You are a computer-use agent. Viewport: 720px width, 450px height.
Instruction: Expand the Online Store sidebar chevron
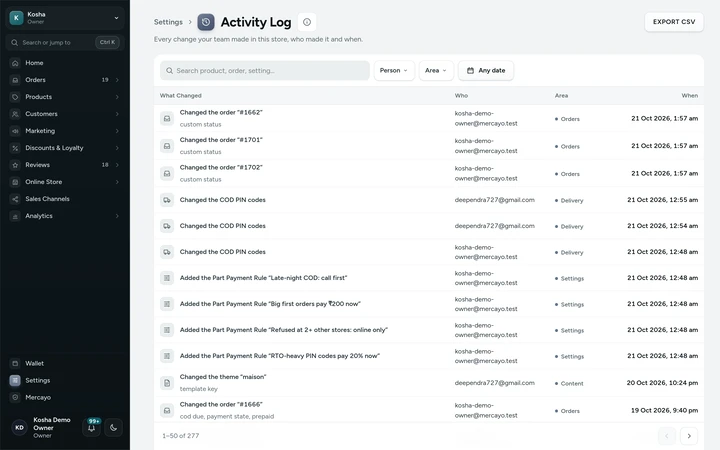(x=117, y=182)
